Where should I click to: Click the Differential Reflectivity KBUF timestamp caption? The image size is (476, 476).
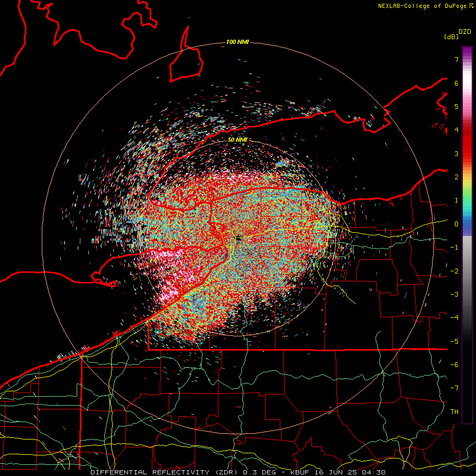pyautogui.click(x=238, y=472)
